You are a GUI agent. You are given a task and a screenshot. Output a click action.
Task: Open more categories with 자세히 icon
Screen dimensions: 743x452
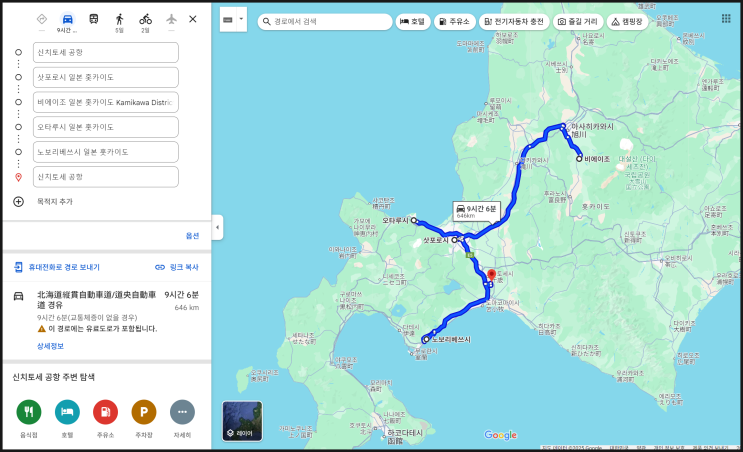tap(182, 412)
